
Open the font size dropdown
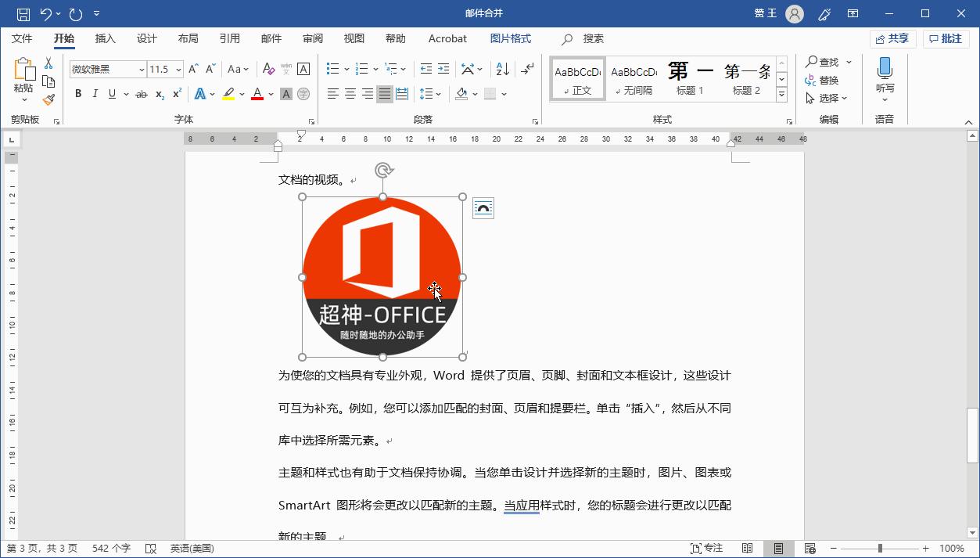(x=178, y=69)
